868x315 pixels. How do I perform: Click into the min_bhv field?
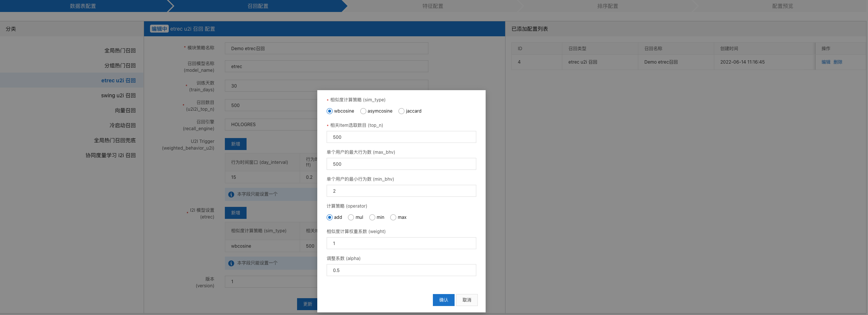coord(401,191)
